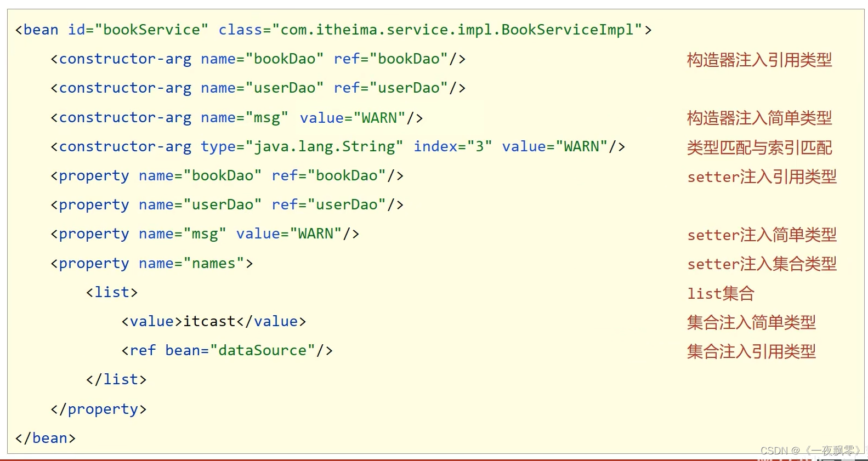Click the annotation 类型匹配与索引匹配
868x461 pixels.
click(x=759, y=147)
